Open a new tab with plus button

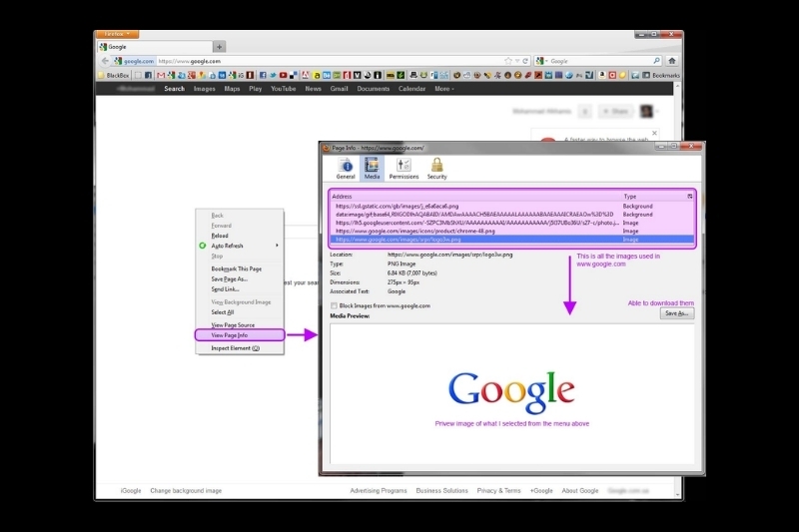pos(219,47)
